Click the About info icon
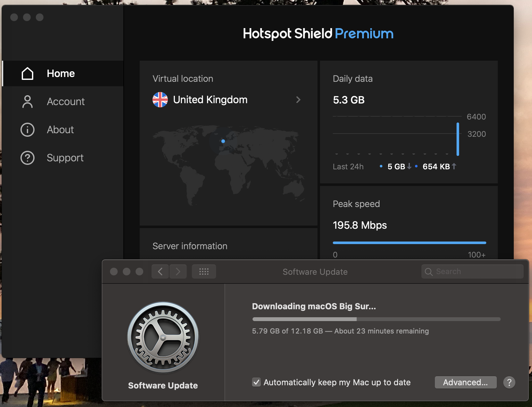532x407 pixels. pyautogui.click(x=27, y=130)
